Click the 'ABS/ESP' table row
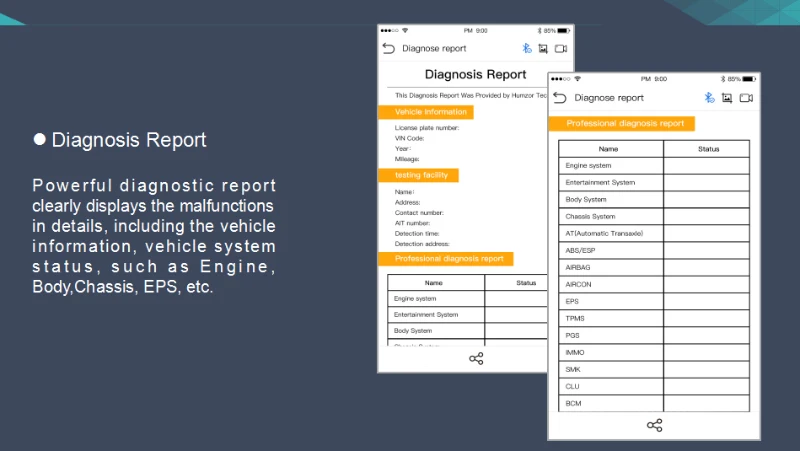The width and height of the screenshot is (800, 451). pyautogui.click(x=654, y=250)
